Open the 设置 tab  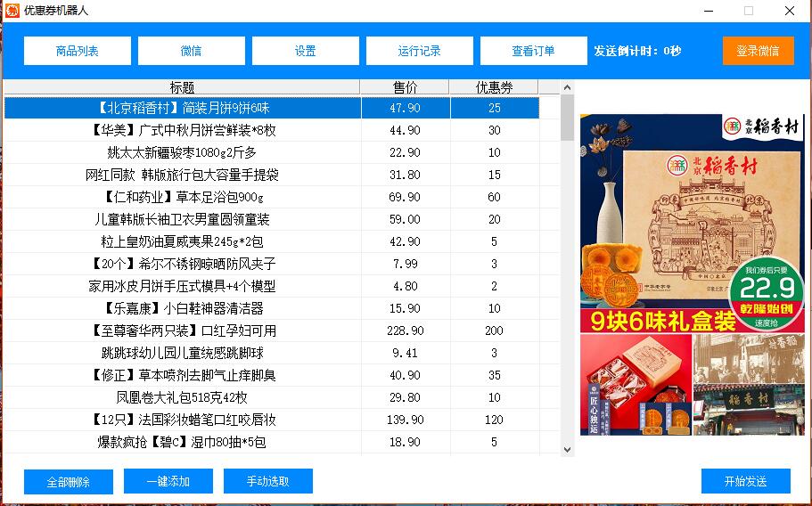(x=305, y=51)
